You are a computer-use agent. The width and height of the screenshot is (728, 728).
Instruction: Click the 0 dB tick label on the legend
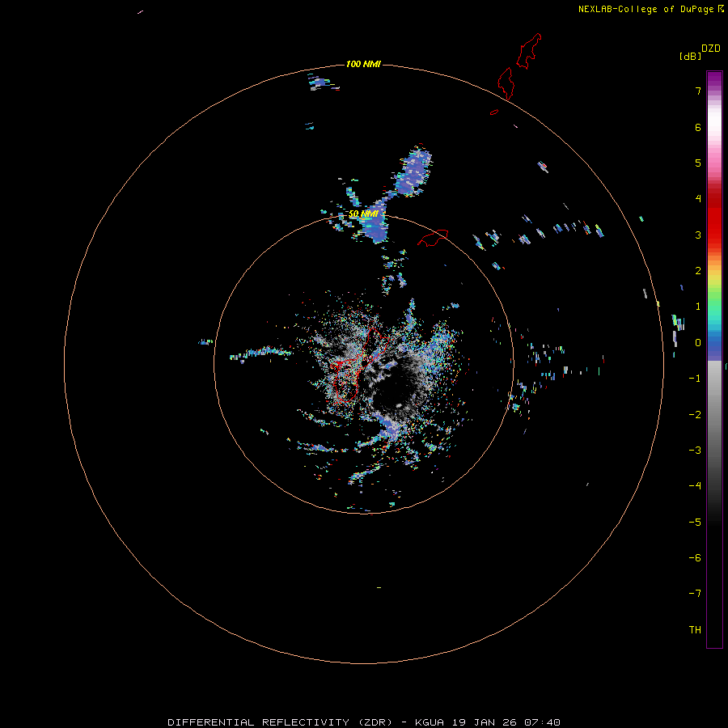click(x=698, y=343)
